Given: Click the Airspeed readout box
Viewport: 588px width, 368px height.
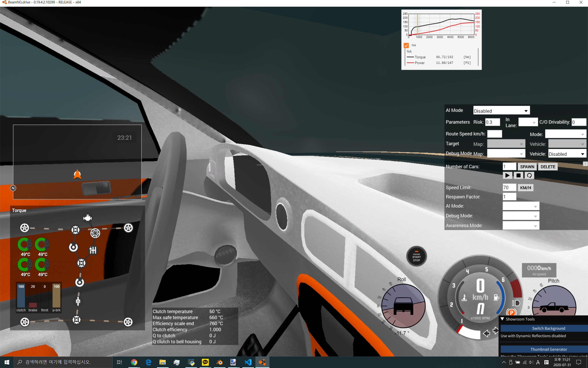Looking at the screenshot, I should [x=539, y=270].
